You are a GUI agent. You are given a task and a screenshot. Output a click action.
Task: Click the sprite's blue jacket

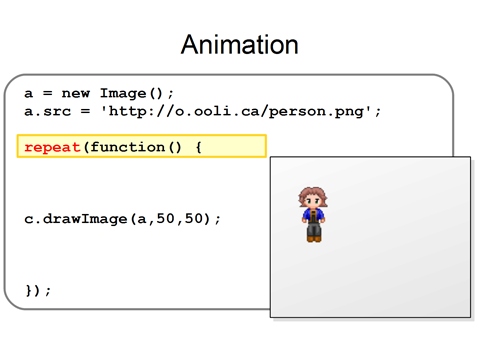tap(313, 215)
